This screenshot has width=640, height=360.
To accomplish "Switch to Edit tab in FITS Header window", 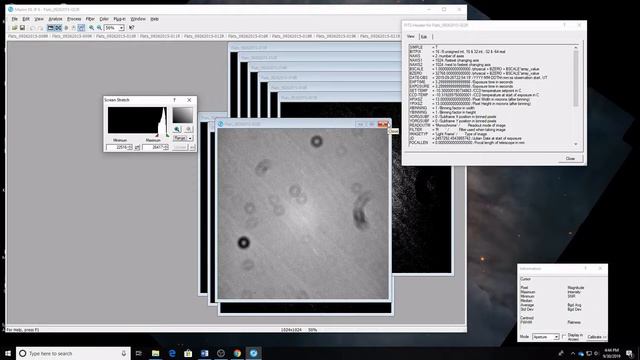I will click(x=424, y=37).
